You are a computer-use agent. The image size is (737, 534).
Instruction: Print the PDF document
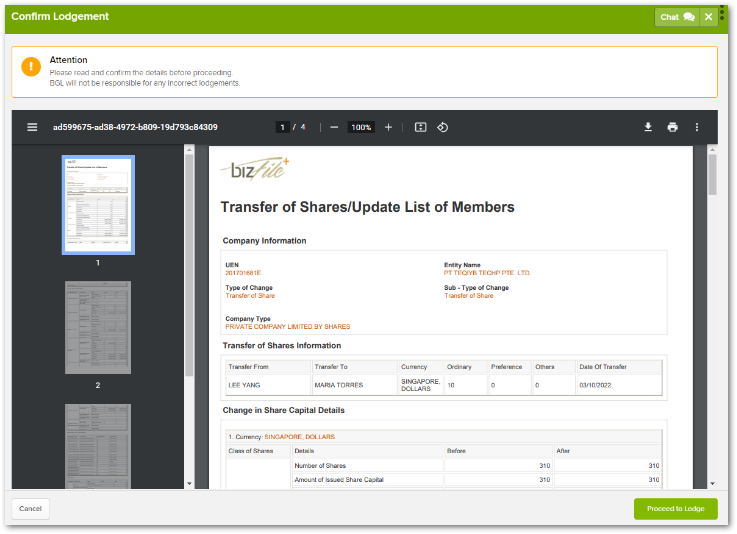point(673,127)
